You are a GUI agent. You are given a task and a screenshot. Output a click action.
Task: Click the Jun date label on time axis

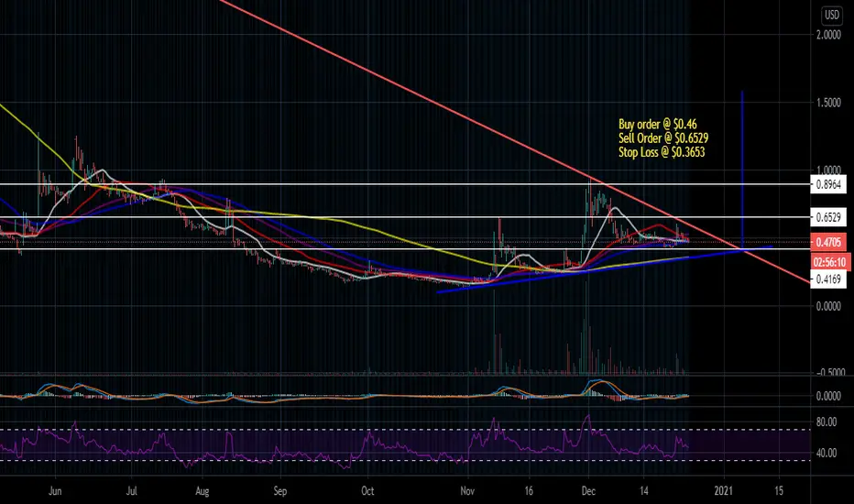(x=55, y=491)
